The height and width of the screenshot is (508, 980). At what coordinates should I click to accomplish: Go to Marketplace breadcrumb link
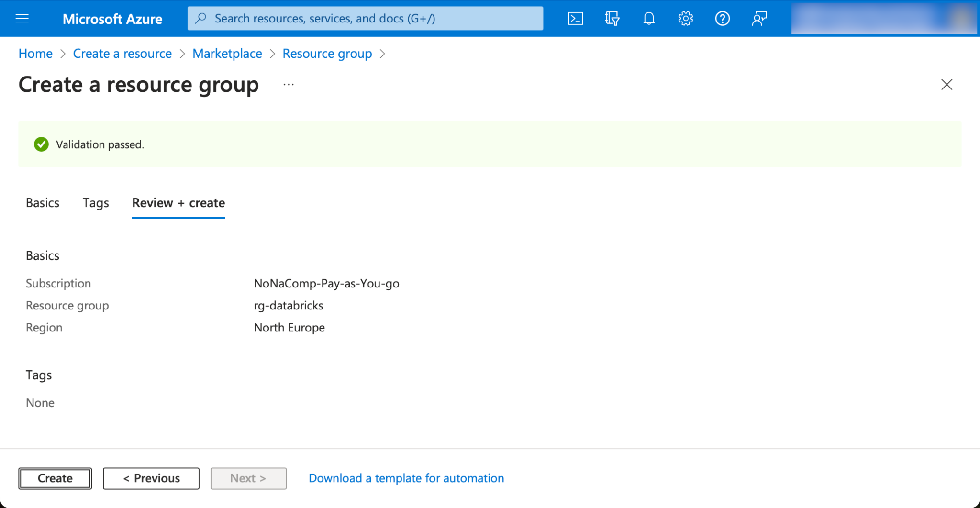point(227,54)
